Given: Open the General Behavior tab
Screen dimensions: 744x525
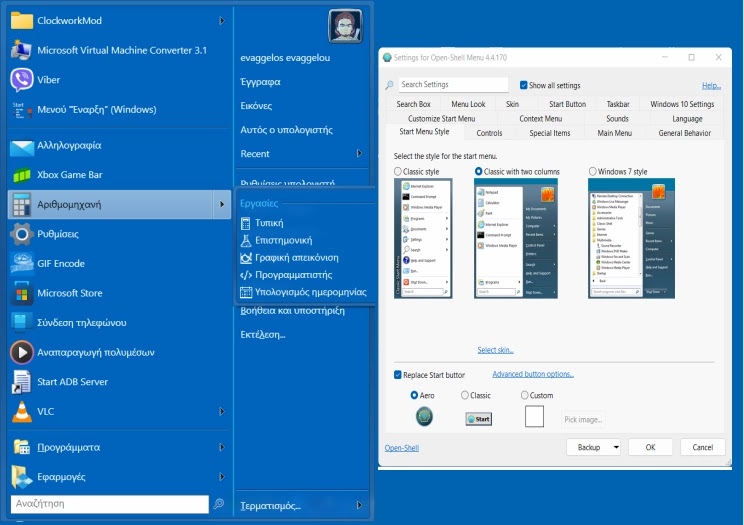Looking at the screenshot, I should coord(684,133).
